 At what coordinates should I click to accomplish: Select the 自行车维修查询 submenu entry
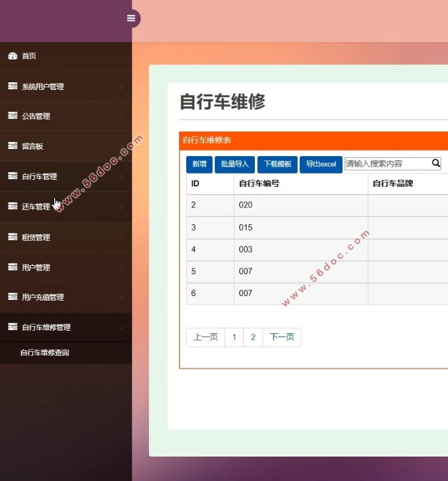click(44, 353)
